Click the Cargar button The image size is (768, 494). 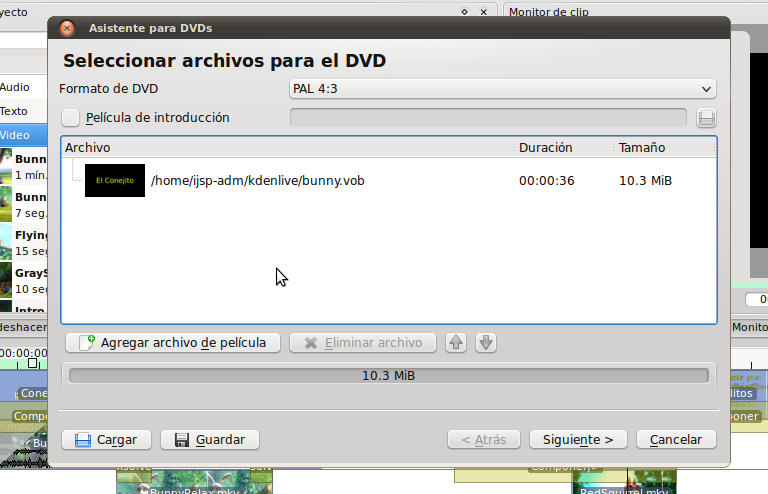pyautogui.click(x=106, y=440)
